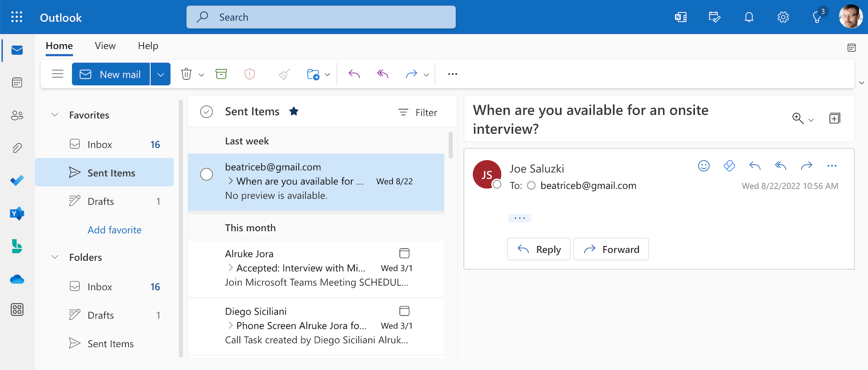Click the New mail button
868x370 pixels.
point(111,74)
